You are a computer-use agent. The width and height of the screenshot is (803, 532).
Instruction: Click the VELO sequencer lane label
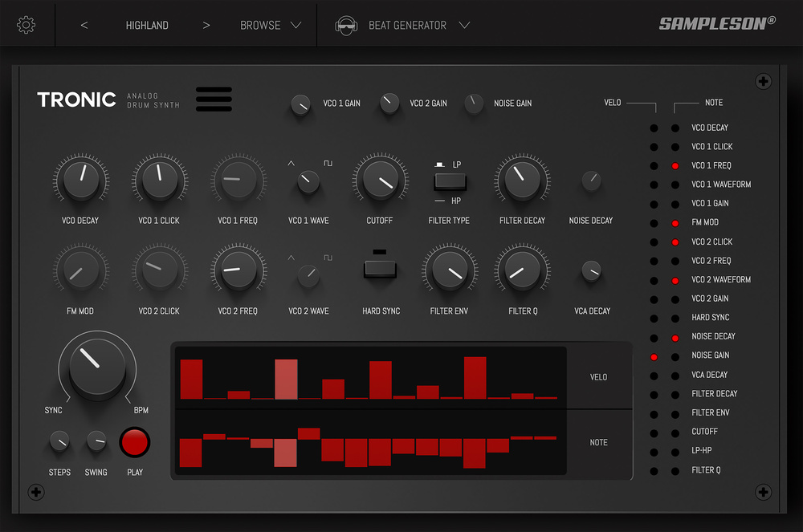point(599,377)
